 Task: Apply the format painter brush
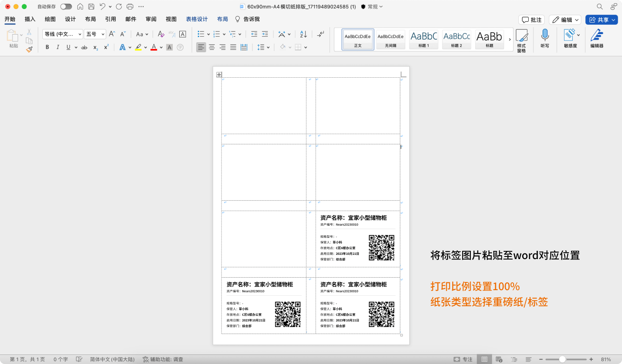[x=29, y=49]
